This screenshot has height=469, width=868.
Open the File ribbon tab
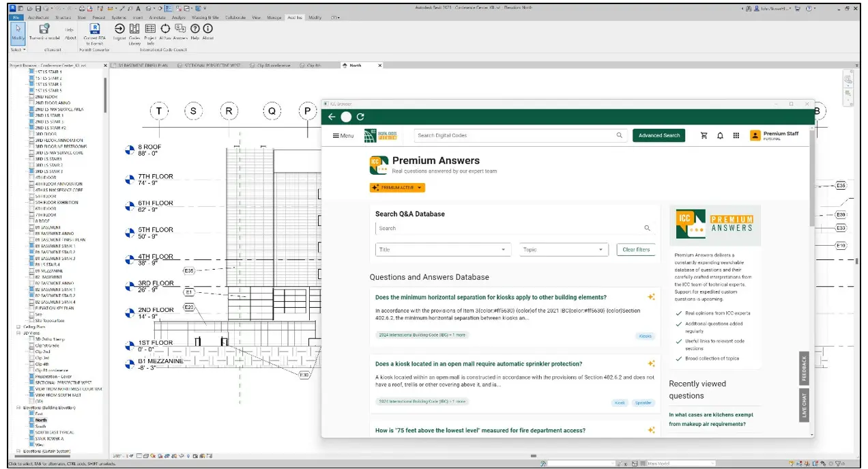(15, 17)
